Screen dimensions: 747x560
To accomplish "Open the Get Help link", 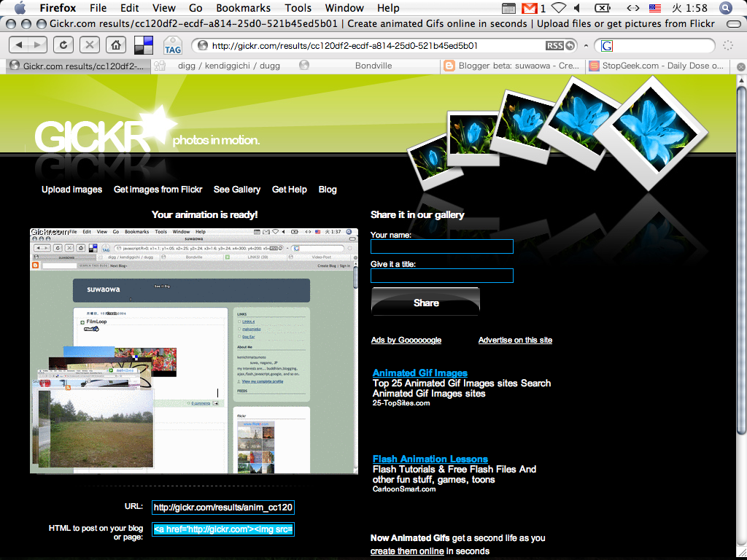I will [289, 190].
